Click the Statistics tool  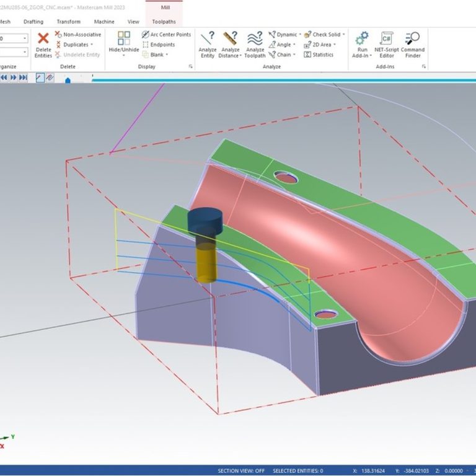[318, 55]
